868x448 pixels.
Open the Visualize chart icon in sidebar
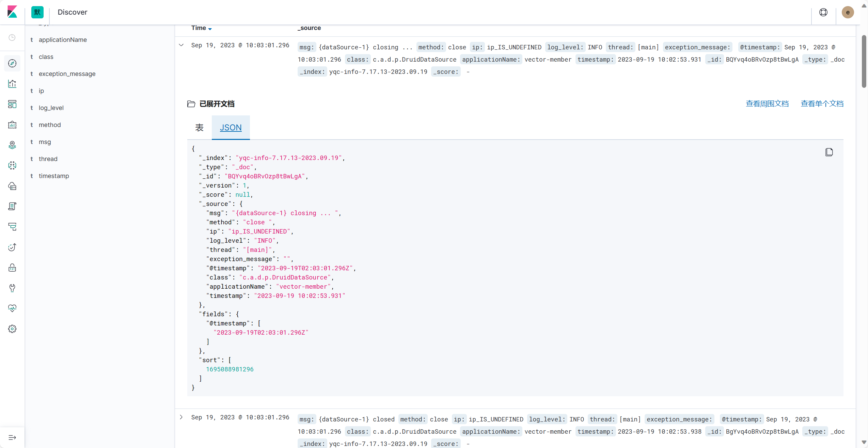pyautogui.click(x=12, y=84)
